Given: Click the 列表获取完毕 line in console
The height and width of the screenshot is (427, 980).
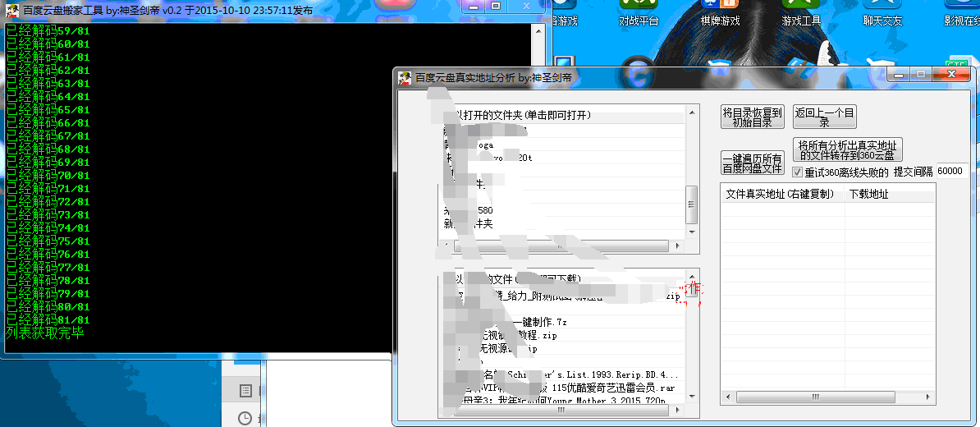Looking at the screenshot, I should pos(44,333).
